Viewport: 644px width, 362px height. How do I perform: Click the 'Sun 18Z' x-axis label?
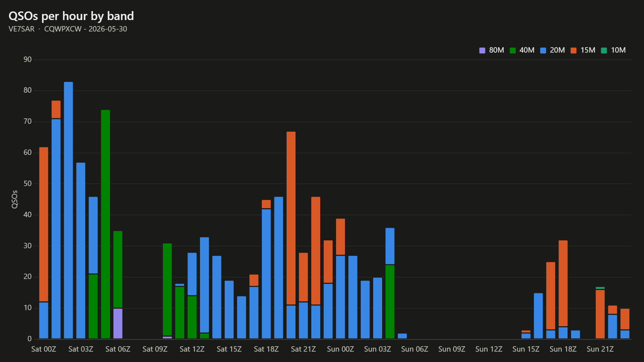(x=563, y=349)
